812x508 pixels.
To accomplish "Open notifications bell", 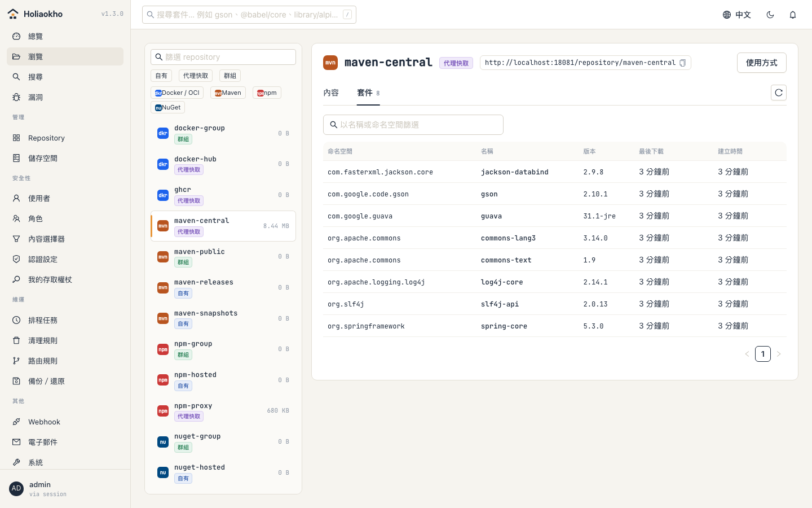I will 793,15.
